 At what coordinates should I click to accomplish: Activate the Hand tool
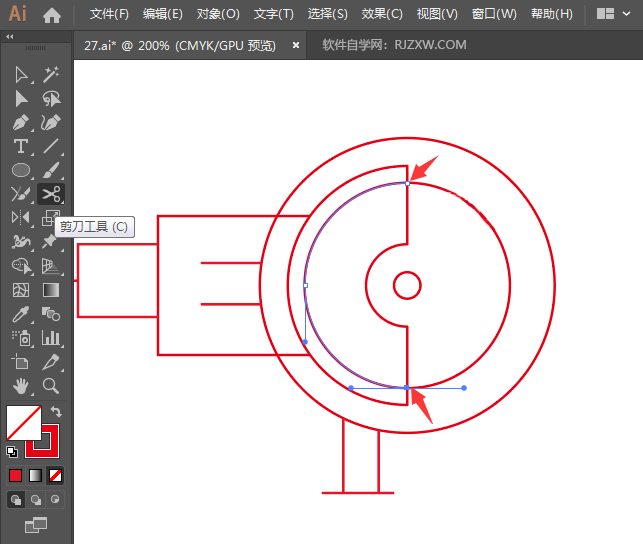click(21, 386)
